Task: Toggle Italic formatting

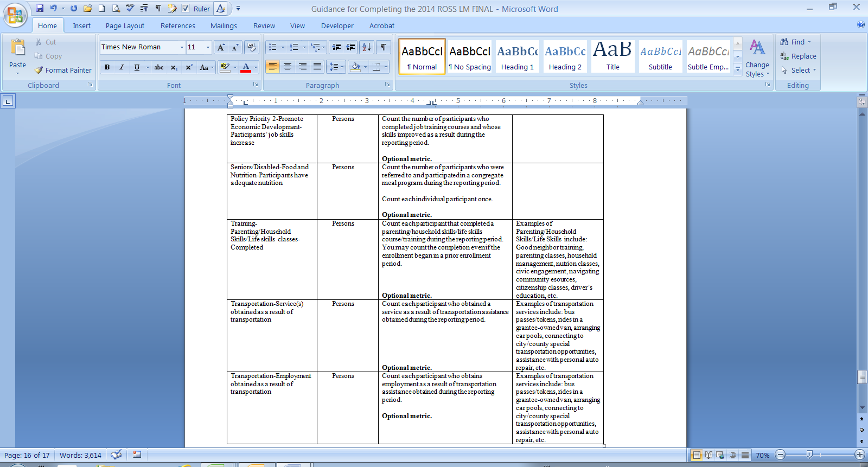Action: [x=122, y=67]
